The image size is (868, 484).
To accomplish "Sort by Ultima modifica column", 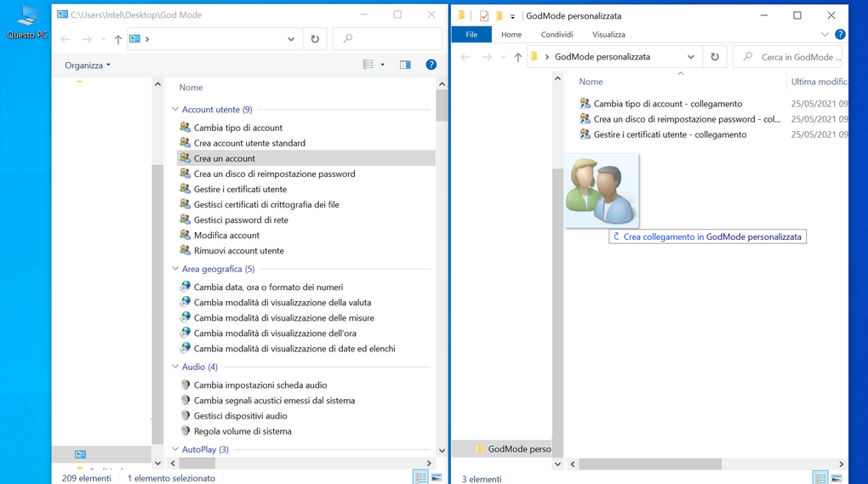I will pos(819,82).
